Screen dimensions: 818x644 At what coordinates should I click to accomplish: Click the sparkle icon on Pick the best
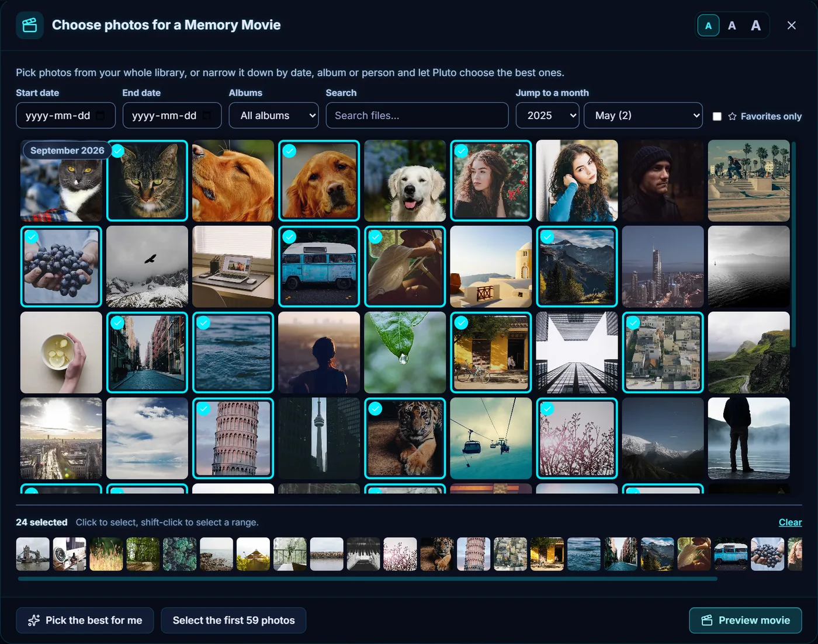[34, 620]
